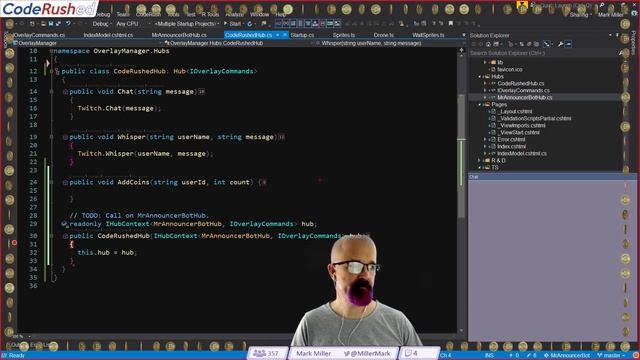This screenshot has height=360, width=640.
Task: Open the CodeRush menu
Action: (148, 14)
